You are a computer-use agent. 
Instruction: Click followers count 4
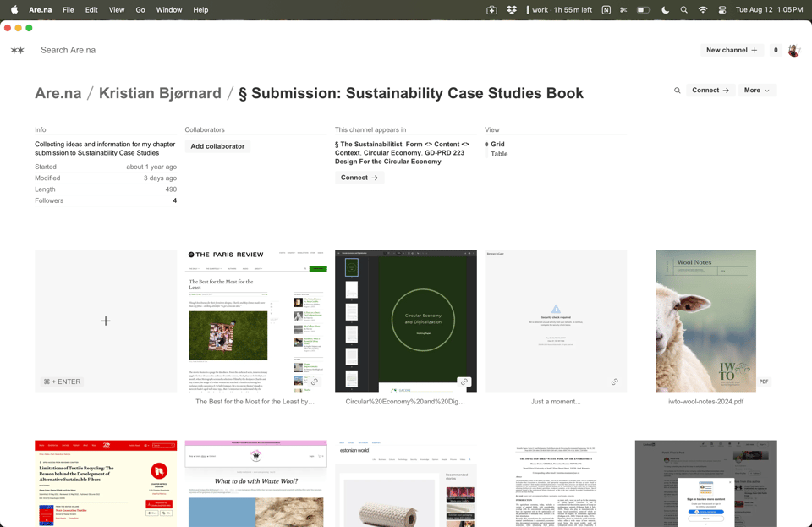pyautogui.click(x=174, y=200)
